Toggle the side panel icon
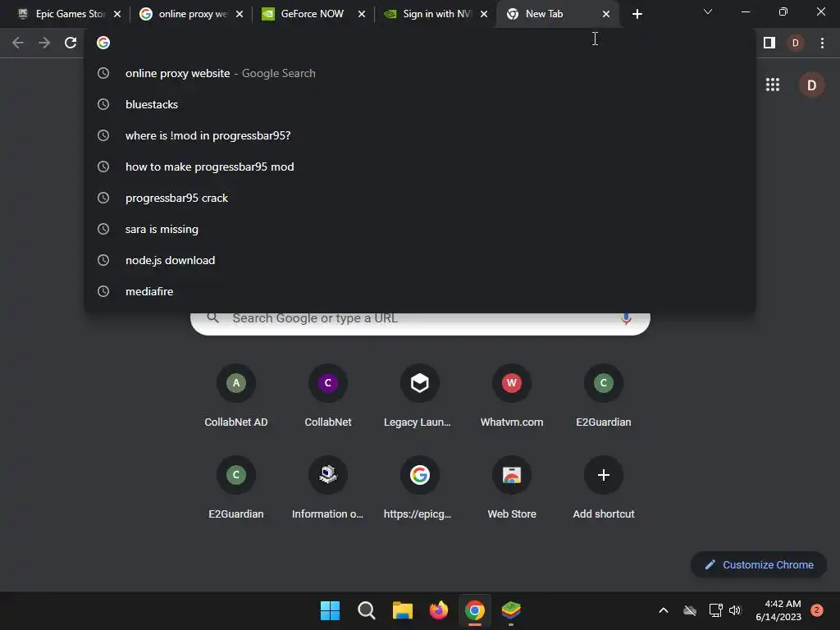The width and height of the screenshot is (840, 630). tap(769, 43)
